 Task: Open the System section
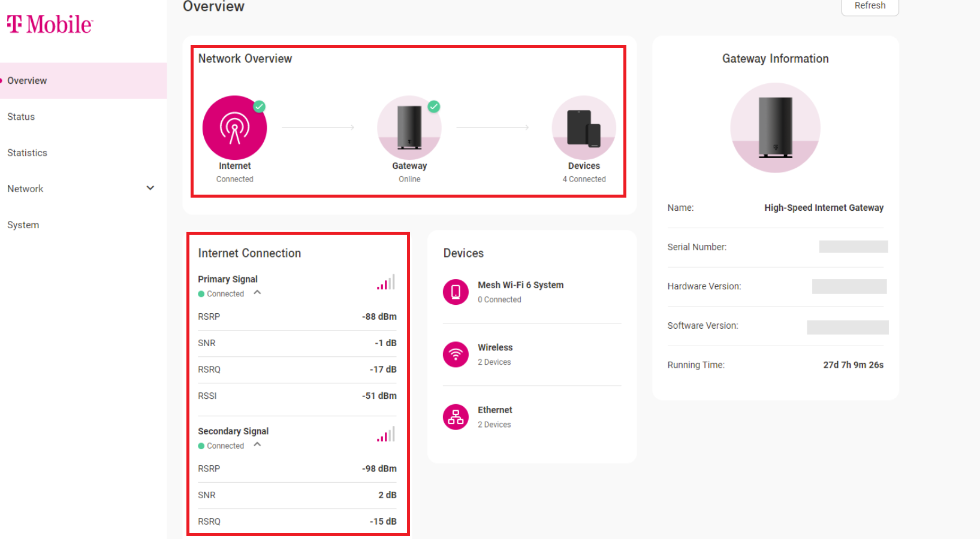[23, 225]
